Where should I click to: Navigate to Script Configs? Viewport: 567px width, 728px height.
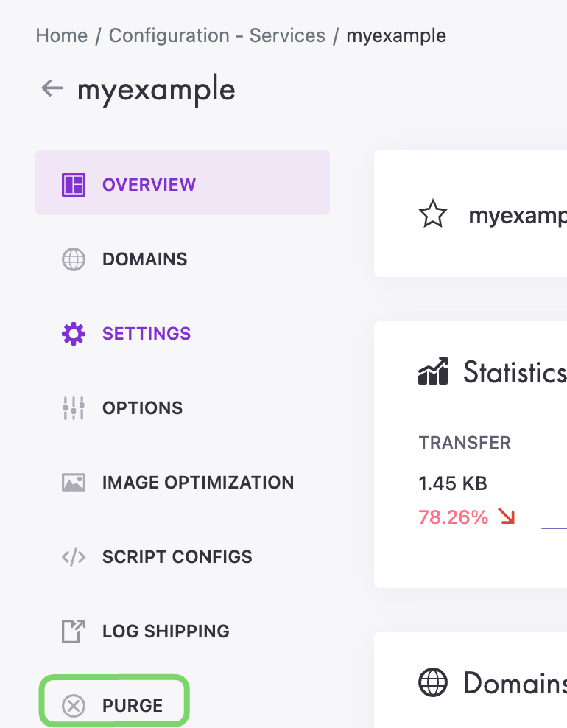(177, 557)
